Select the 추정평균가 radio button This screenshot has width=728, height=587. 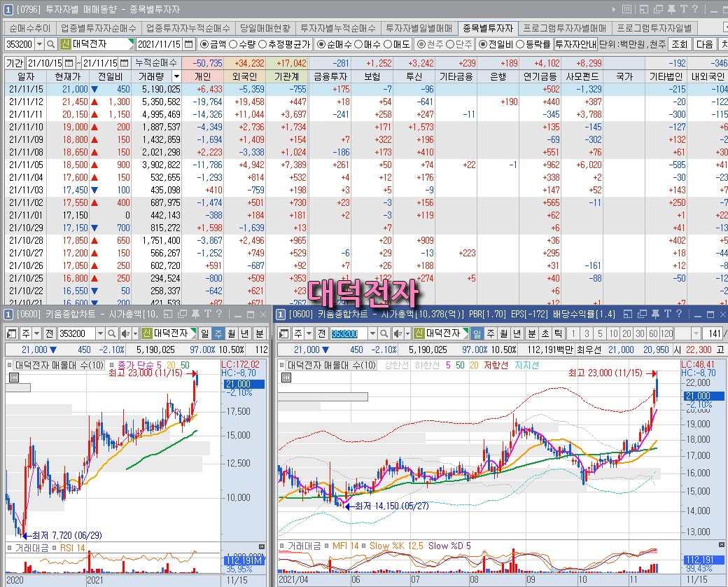tap(262, 44)
